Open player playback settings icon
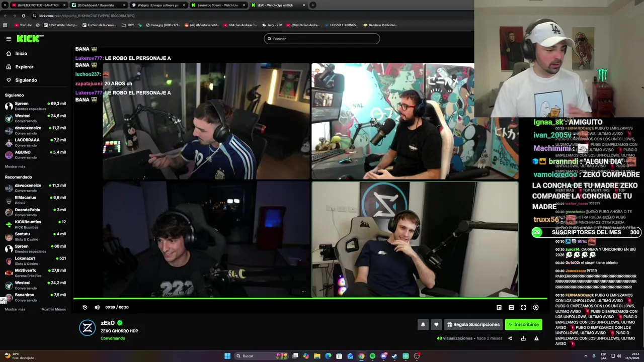This screenshot has height=362, width=644. click(536, 307)
